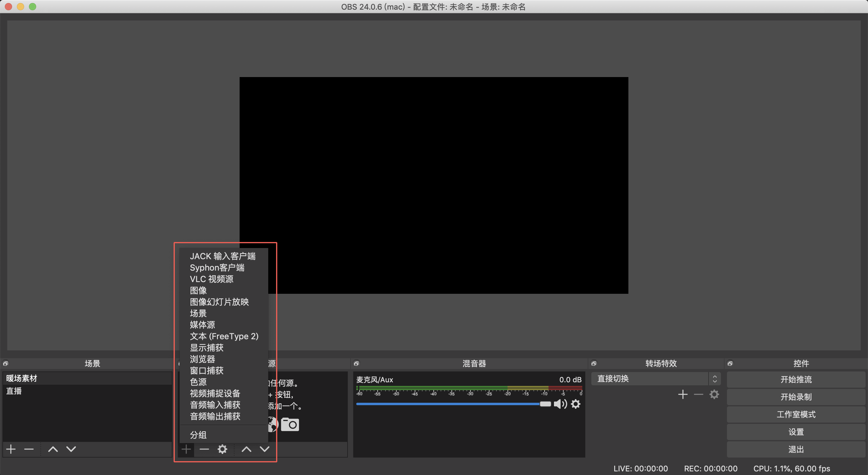Open source properties gear icon

tap(222, 449)
